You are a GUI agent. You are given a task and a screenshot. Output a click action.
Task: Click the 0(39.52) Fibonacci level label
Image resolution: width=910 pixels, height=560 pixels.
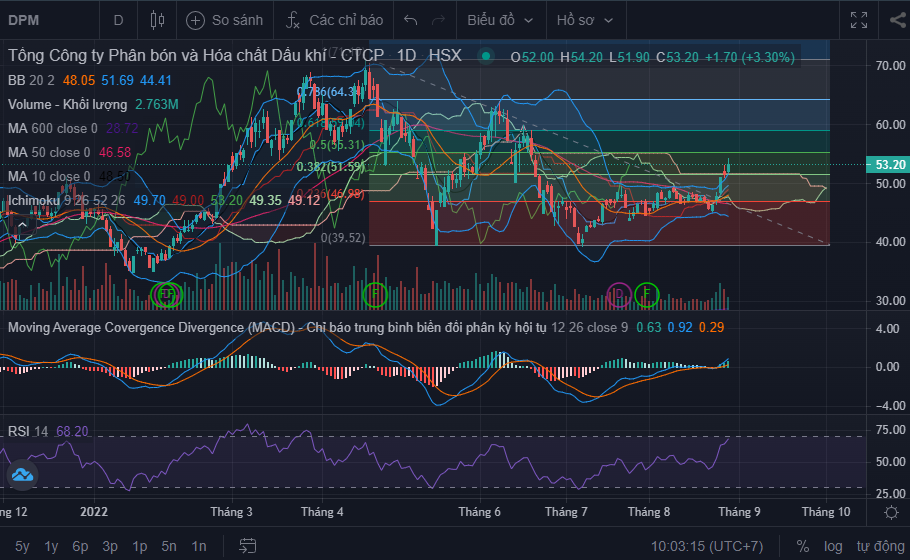pos(343,238)
